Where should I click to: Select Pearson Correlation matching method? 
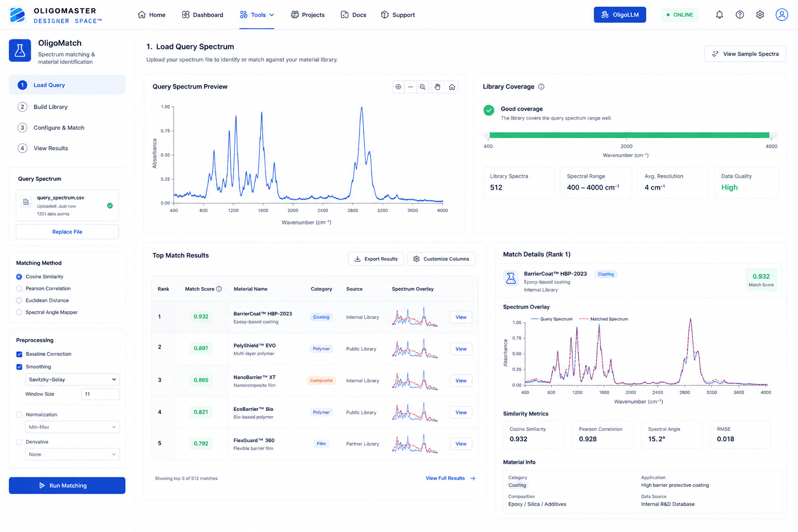pyautogui.click(x=19, y=289)
